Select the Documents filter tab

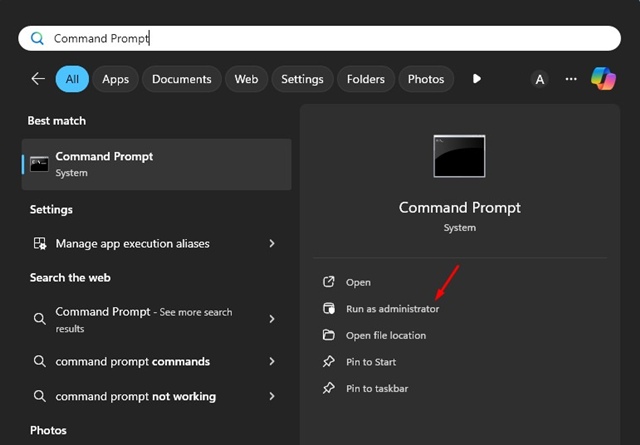(x=182, y=79)
